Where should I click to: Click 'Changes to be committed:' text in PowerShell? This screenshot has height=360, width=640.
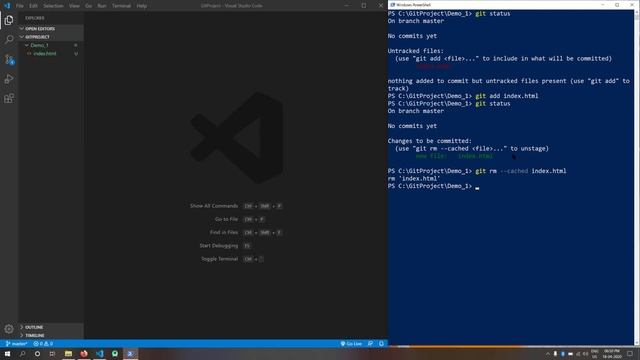(430, 141)
